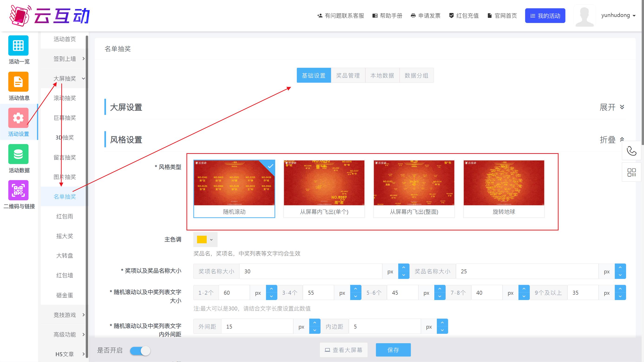Select the 从屏幕内飞出(单个) style option
644x362 pixels.
[324, 189]
